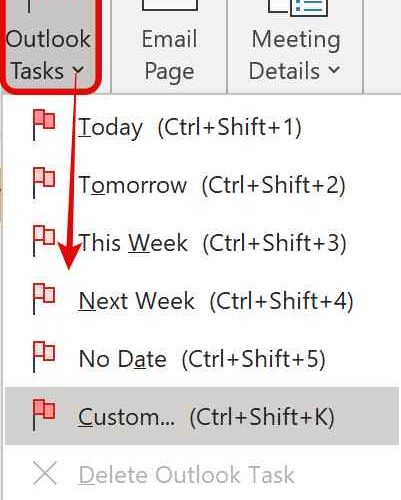Image resolution: width=401 pixels, height=500 pixels.
Task: Click Delete Outlook Task text
Action: [x=187, y=474]
